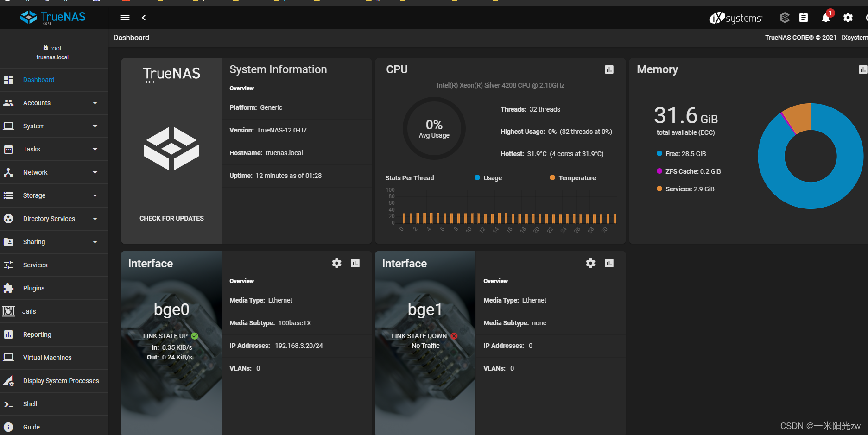This screenshot has width=868, height=435.
Task: Open TrueCommand status icon in top bar
Action: coord(785,18)
